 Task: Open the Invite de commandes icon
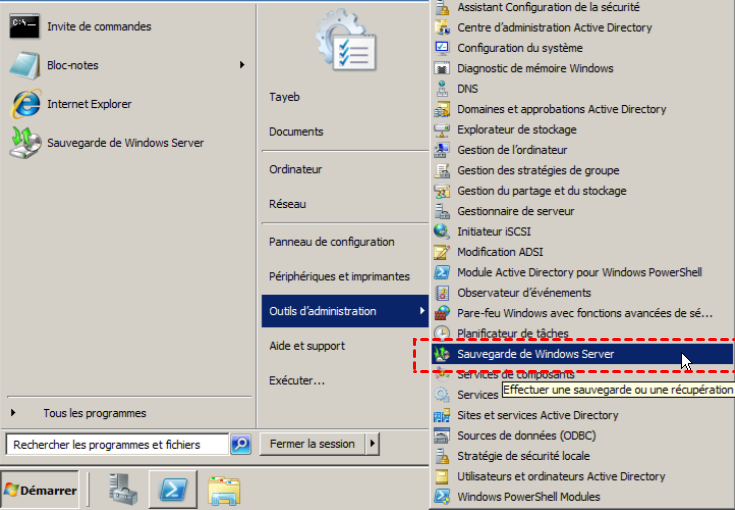(x=25, y=26)
